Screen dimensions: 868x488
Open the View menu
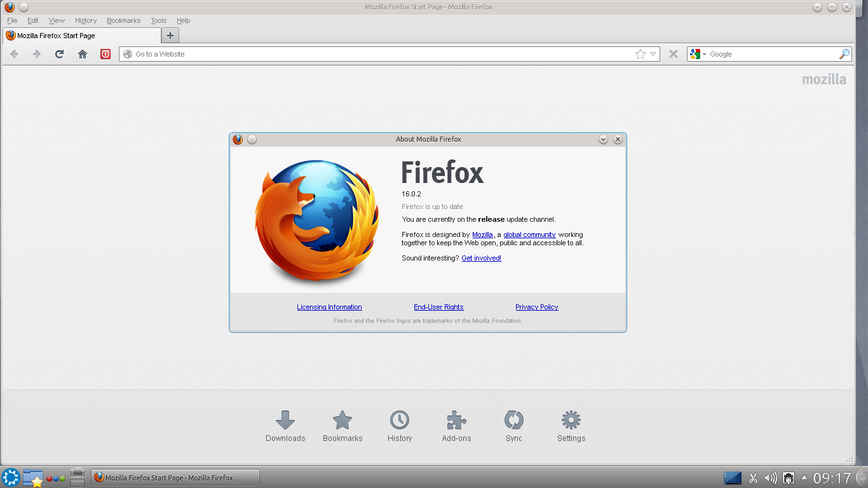click(x=57, y=20)
